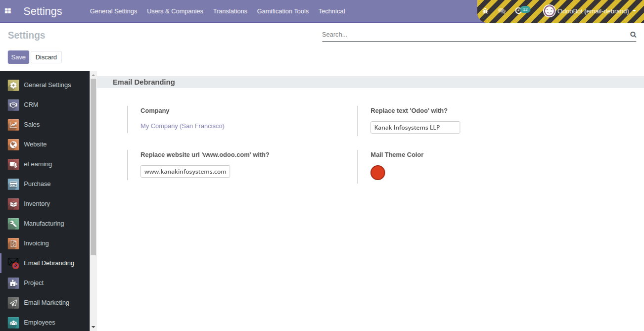Click the OdooBot avatar icon
The width and height of the screenshot is (644, 331).
pos(549,11)
